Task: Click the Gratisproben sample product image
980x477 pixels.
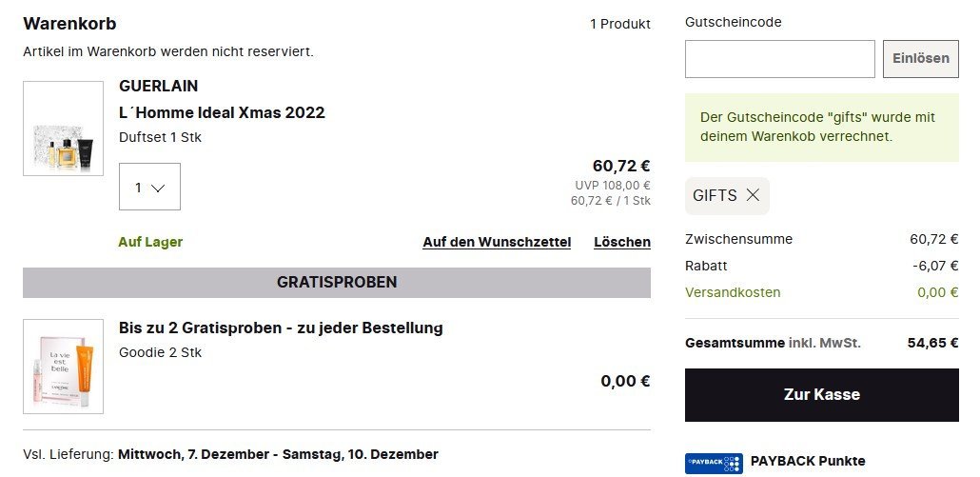Action: click(63, 367)
